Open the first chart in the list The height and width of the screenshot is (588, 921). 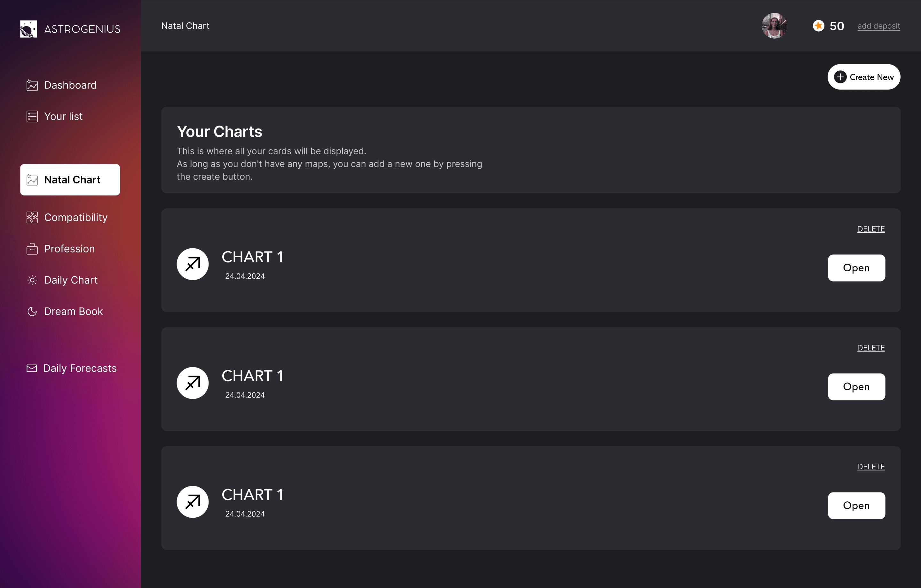[856, 268]
